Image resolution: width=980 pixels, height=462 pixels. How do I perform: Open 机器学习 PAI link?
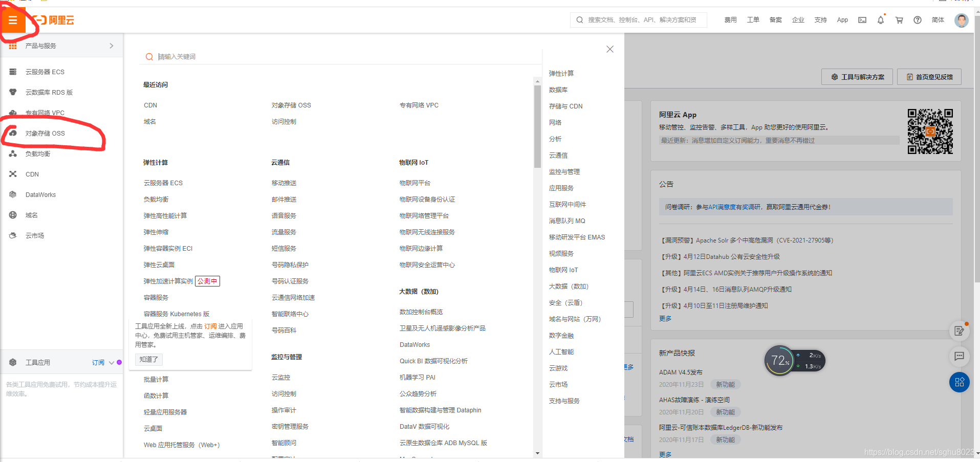coord(418,378)
